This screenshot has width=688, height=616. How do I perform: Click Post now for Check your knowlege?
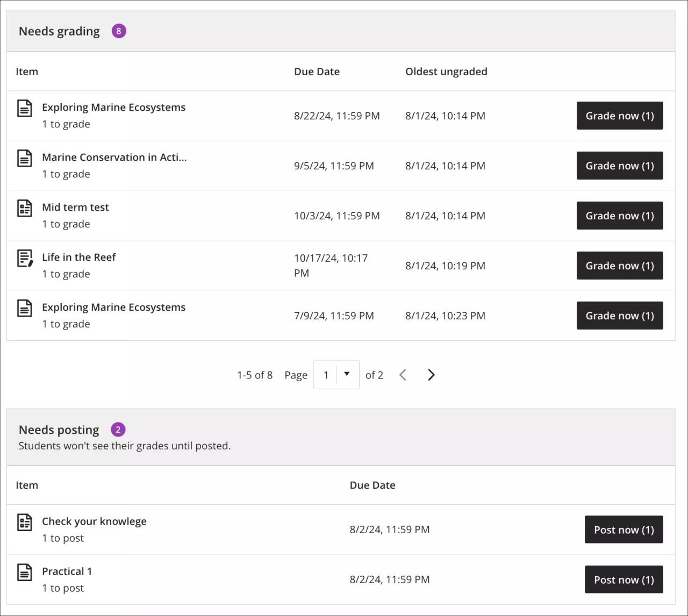(623, 529)
